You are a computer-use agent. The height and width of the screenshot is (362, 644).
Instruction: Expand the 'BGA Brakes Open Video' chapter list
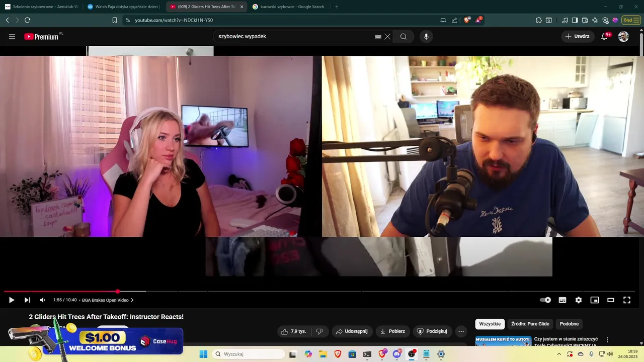coord(108,300)
